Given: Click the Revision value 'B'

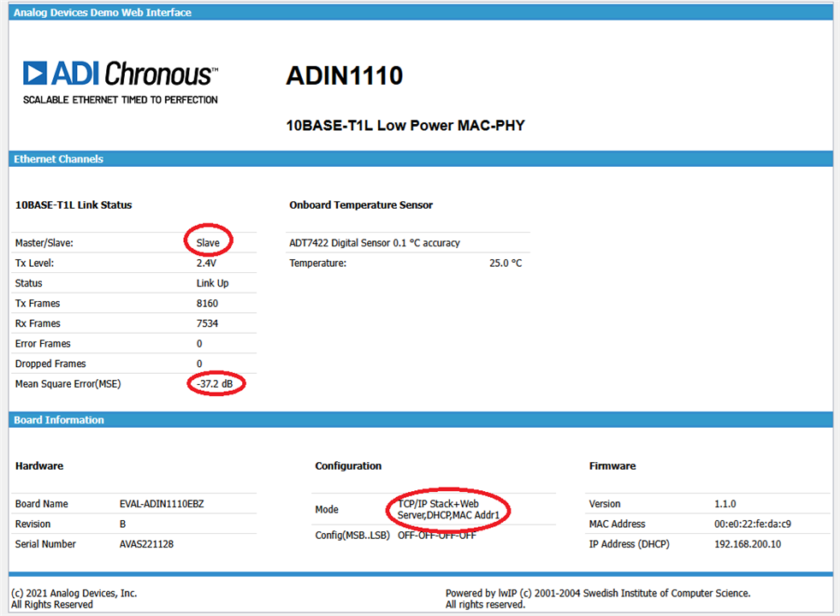Looking at the screenshot, I should [122, 524].
